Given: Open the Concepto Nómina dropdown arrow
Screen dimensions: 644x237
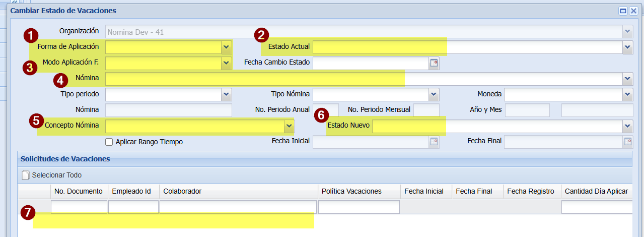Looking at the screenshot, I should pyautogui.click(x=289, y=126).
